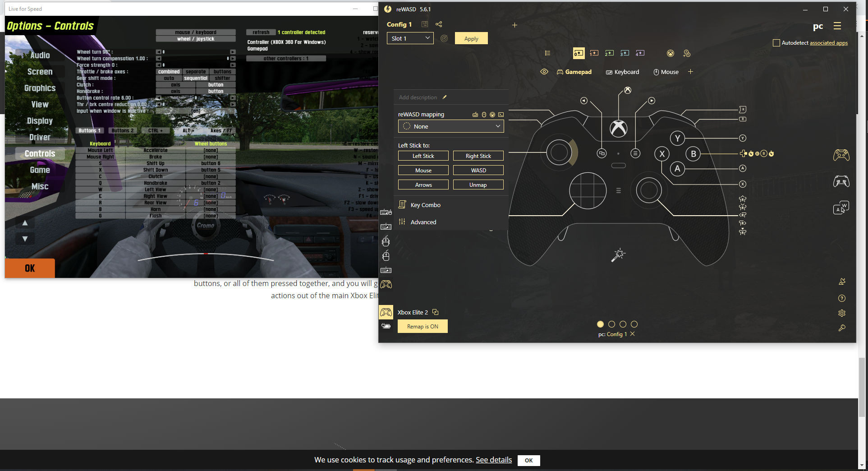Image resolution: width=868 pixels, height=471 pixels.
Task: Click the Unmap button for left stick
Action: point(478,185)
